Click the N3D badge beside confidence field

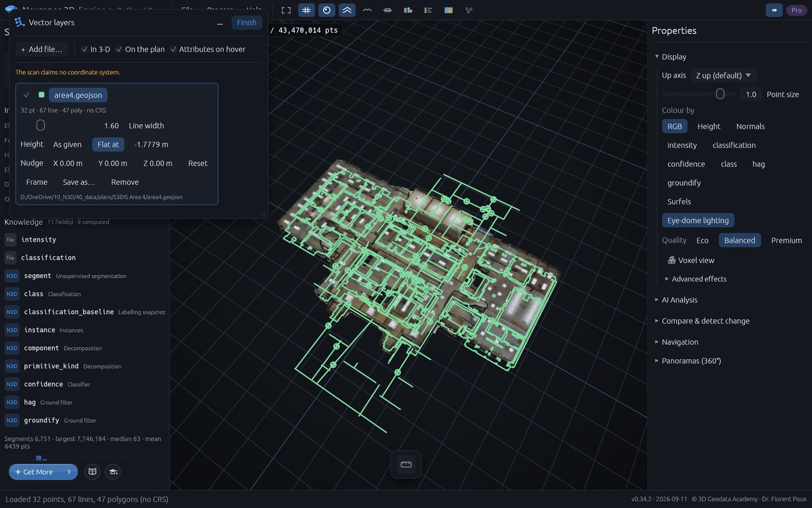12,384
